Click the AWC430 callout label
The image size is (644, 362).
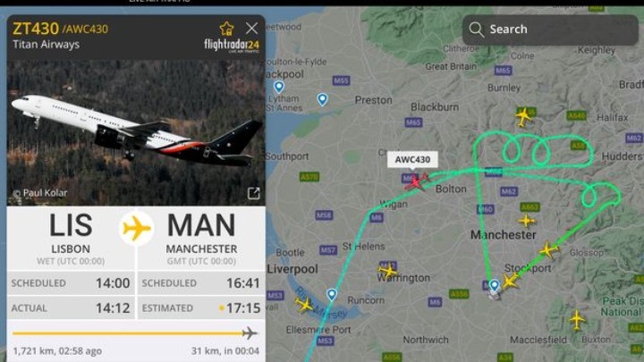[412, 159]
